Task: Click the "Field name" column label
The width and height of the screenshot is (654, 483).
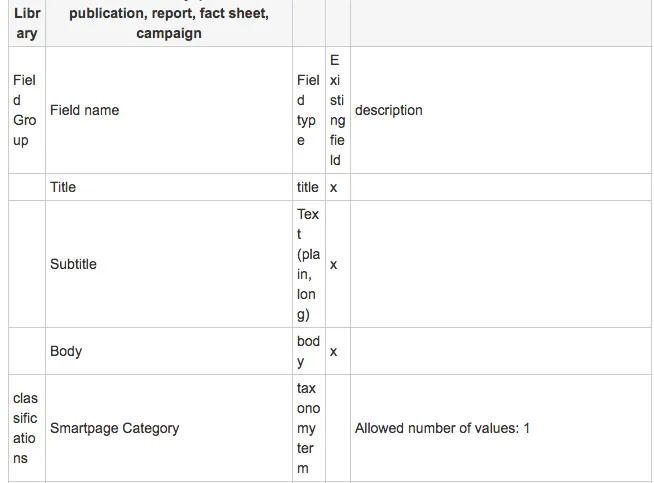Action: [85, 110]
